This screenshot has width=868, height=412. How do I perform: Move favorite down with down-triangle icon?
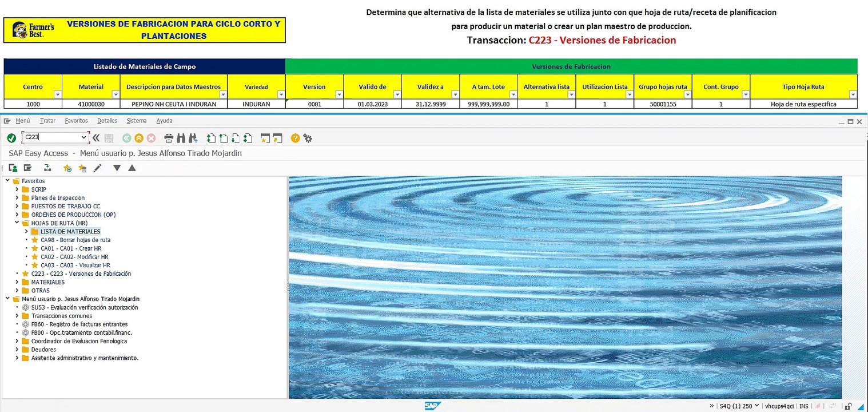[x=117, y=168]
